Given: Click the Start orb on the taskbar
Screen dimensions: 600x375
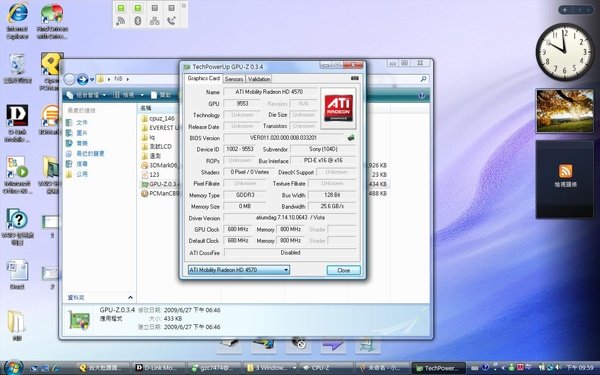Looking at the screenshot, I should point(13,368).
